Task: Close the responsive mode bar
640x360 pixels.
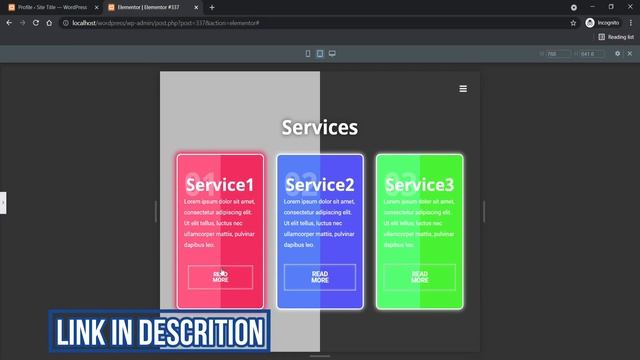Action: click(630, 53)
